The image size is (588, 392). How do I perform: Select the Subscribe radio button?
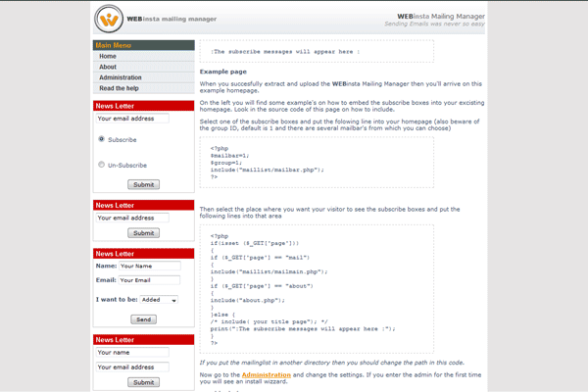pos(101,139)
